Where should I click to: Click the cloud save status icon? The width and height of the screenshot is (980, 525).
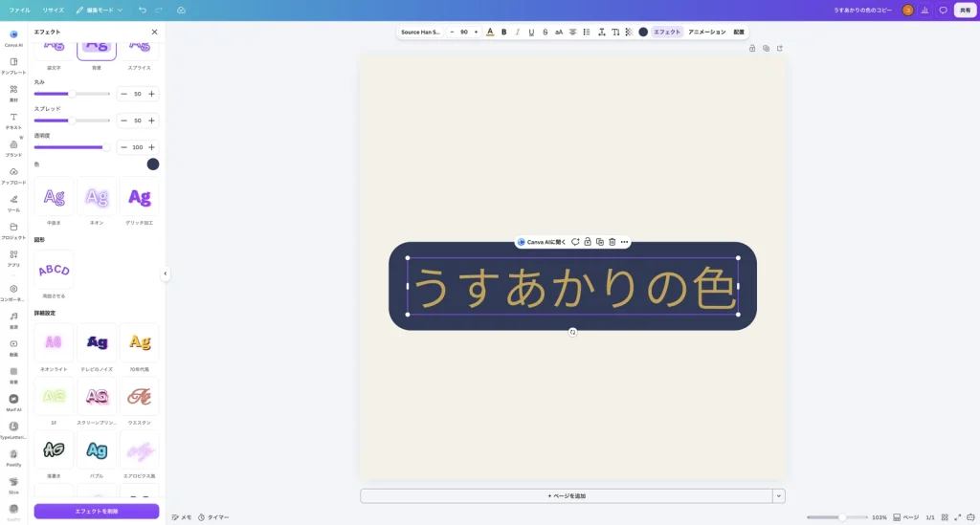pyautogui.click(x=181, y=10)
